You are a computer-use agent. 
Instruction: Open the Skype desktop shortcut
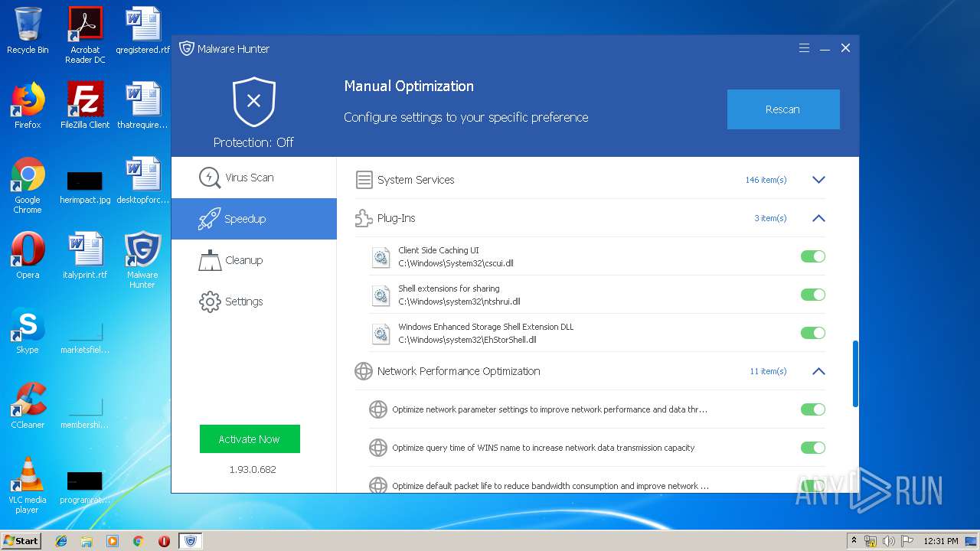pyautogui.click(x=28, y=331)
